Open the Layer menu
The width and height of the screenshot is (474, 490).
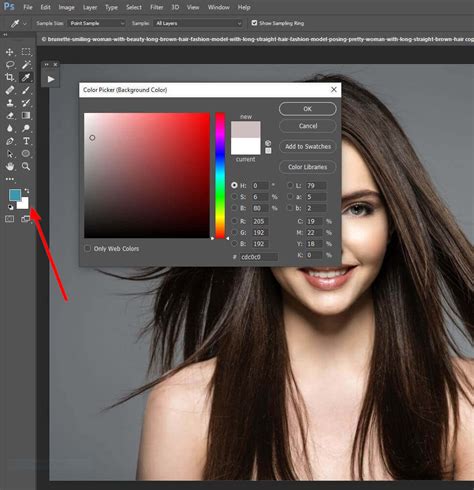(90, 7)
